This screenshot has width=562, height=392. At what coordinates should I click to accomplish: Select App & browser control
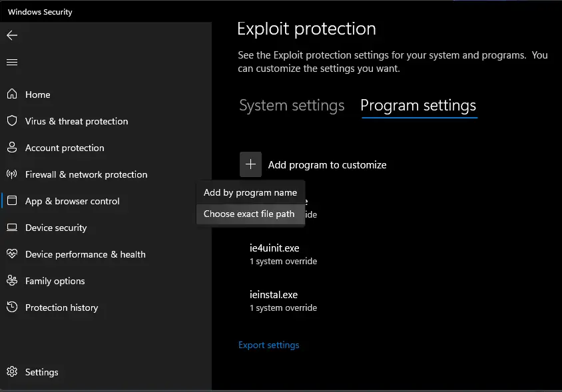tap(72, 201)
